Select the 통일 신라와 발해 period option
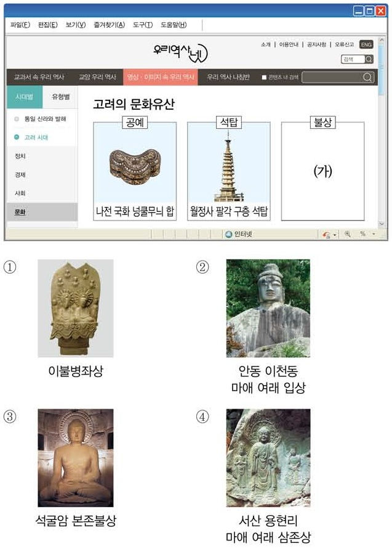392x549 pixels. point(17,118)
